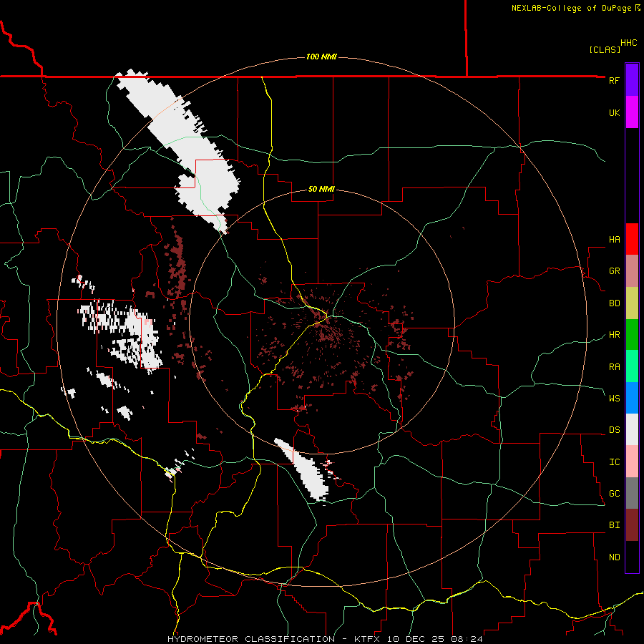Click the ND black legend swatch
Screen dimensions: 644x644
pos(632,557)
